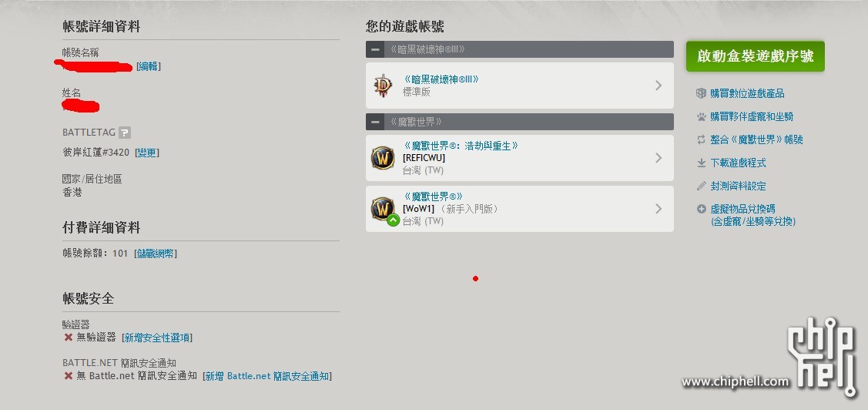Image resolution: width=868 pixels, height=410 pixels.
Task: Click the [儲戰網幣] top-up link
Action: (x=156, y=254)
